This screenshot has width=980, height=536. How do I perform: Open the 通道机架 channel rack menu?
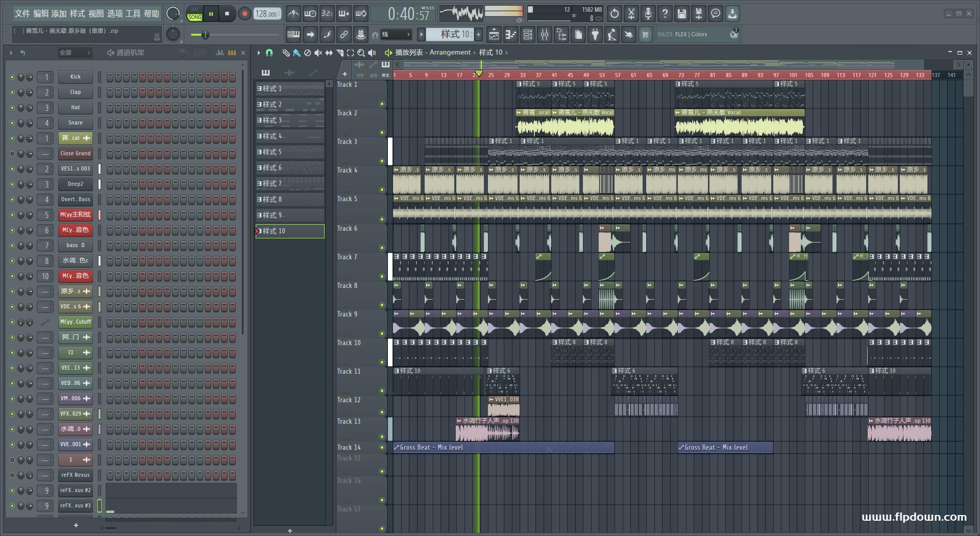(x=125, y=53)
